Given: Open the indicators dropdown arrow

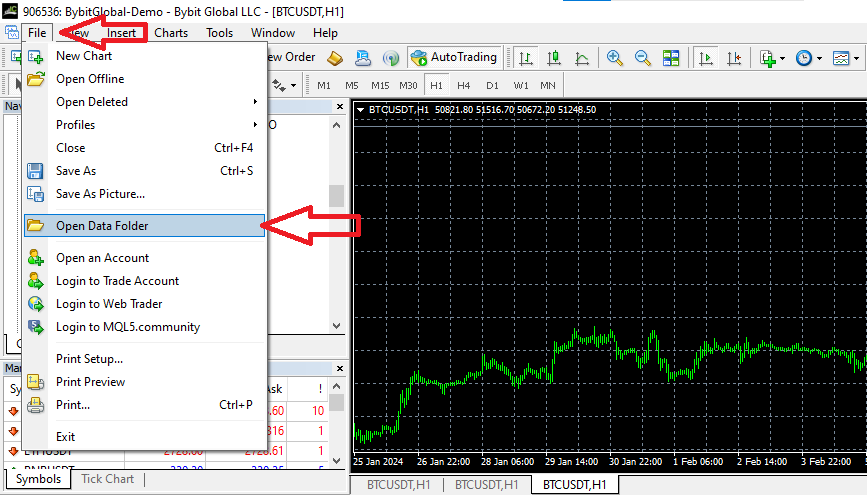Looking at the screenshot, I should click(782, 58).
